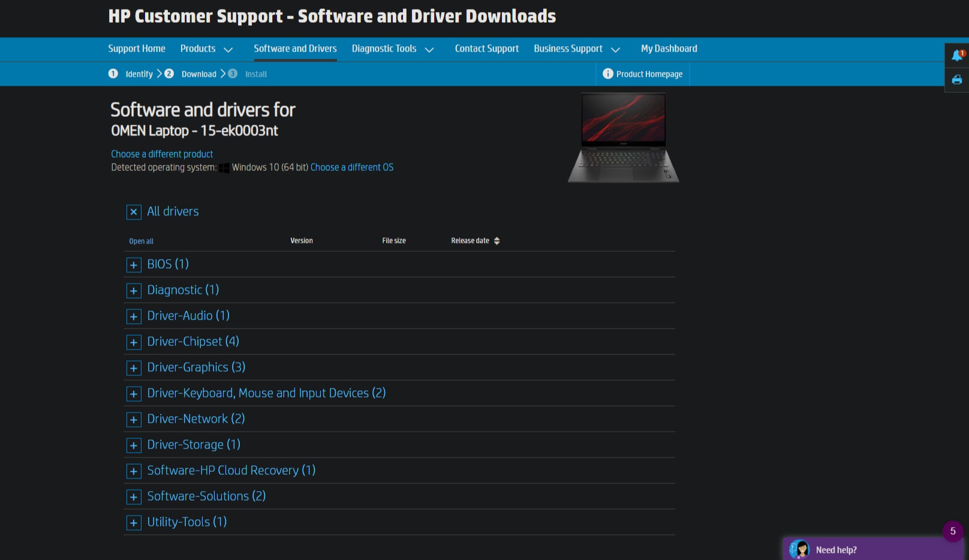Click the notifications bell icon

click(957, 56)
